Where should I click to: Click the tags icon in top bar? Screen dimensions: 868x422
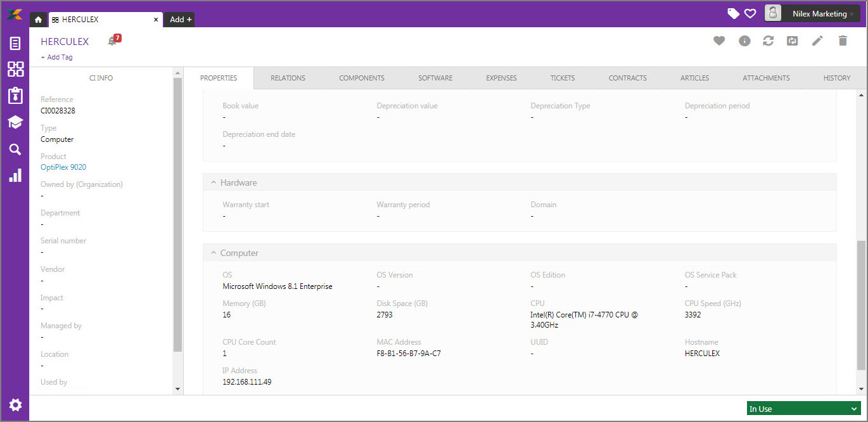tap(734, 13)
